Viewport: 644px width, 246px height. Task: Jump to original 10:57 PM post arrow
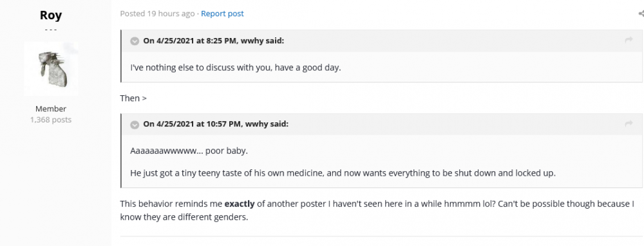coord(629,124)
